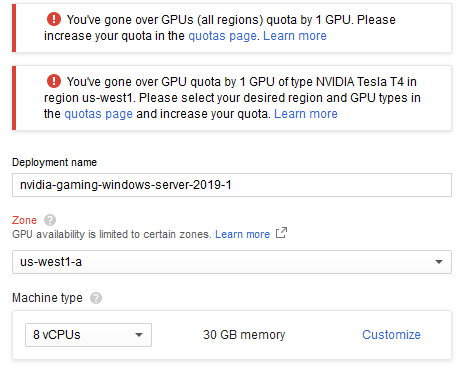
Task: Click the external link icon after the zone Learn more link
Action: pyautogui.click(x=281, y=233)
